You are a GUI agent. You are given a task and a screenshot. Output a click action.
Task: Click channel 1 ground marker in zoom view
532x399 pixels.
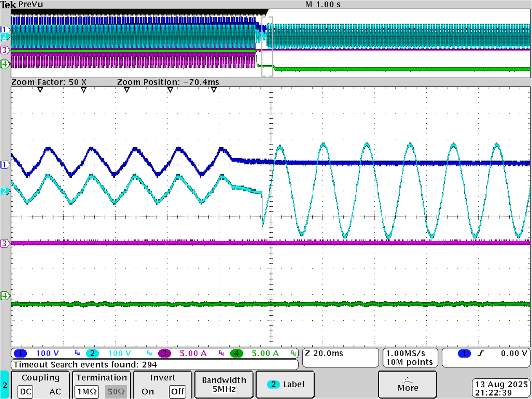(x=5, y=165)
